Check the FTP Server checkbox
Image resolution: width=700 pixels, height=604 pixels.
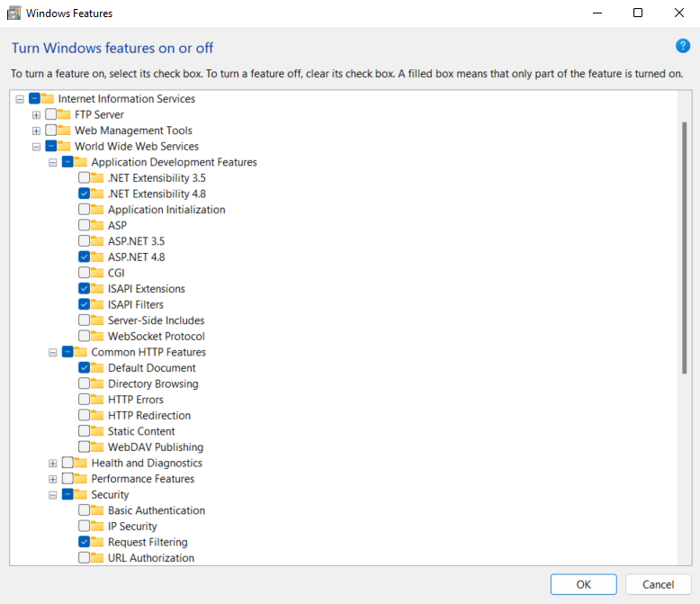pos(51,114)
